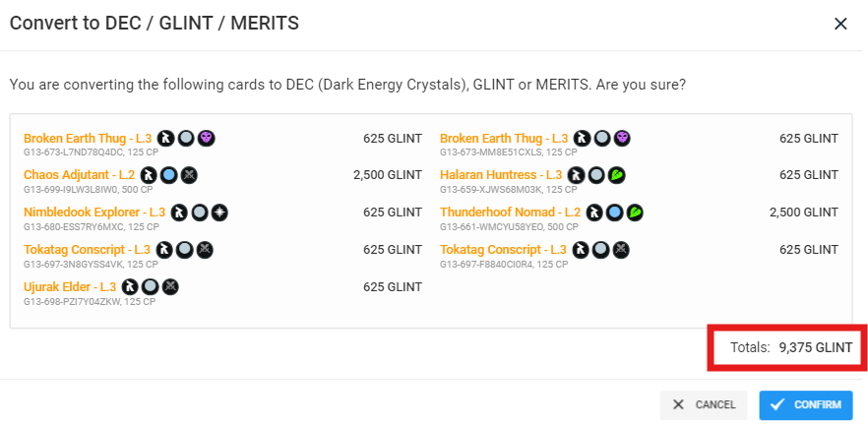Screen dimensions: 868x425
Task: Close the Convert to DEC dialog
Action: coord(840,24)
